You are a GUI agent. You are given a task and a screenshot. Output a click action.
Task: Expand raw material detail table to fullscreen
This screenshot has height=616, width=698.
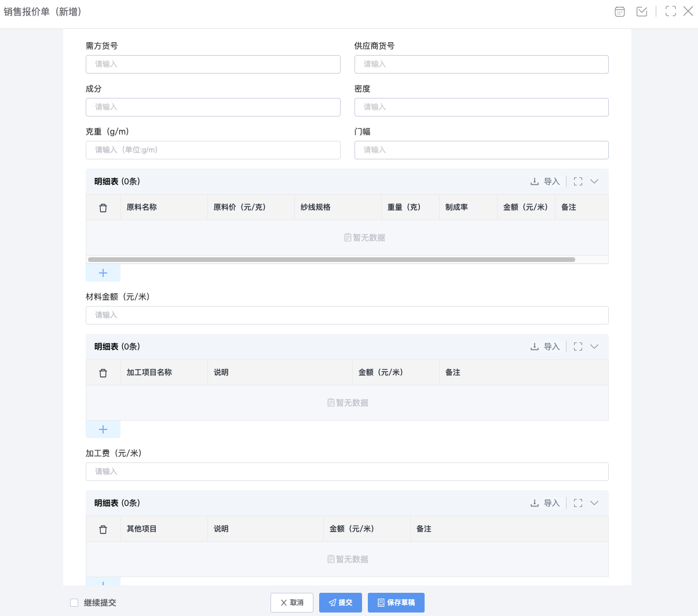(578, 181)
